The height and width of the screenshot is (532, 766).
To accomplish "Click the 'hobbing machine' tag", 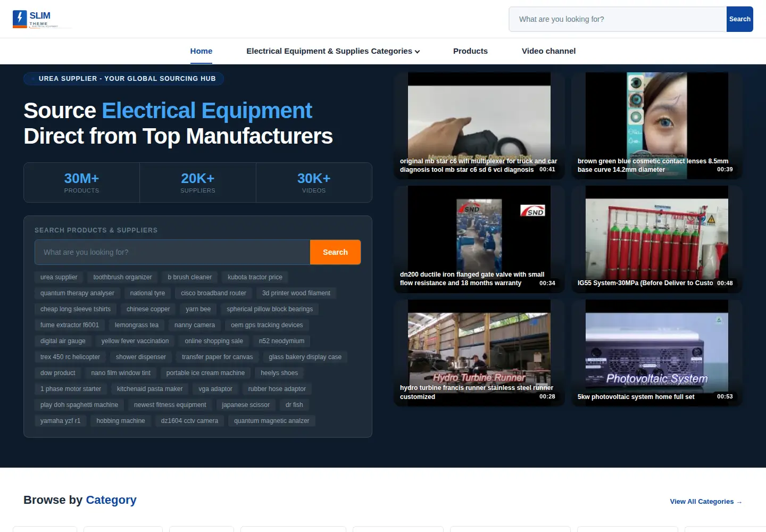I will click(x=121, y=421).
